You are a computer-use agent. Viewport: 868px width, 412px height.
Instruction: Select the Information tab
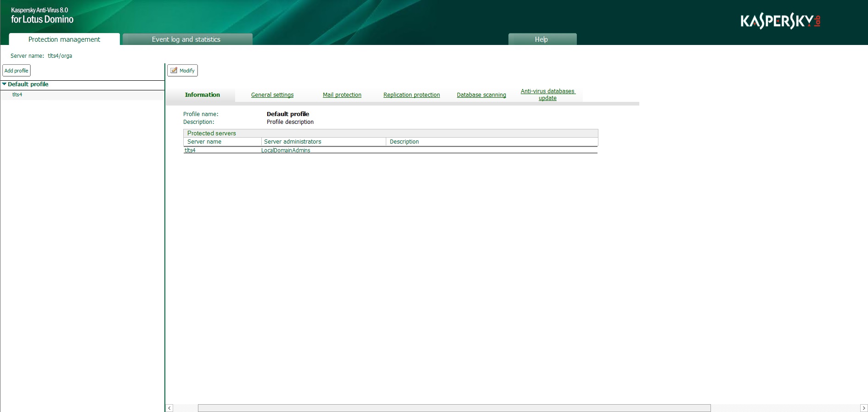(x=202, y=95)
